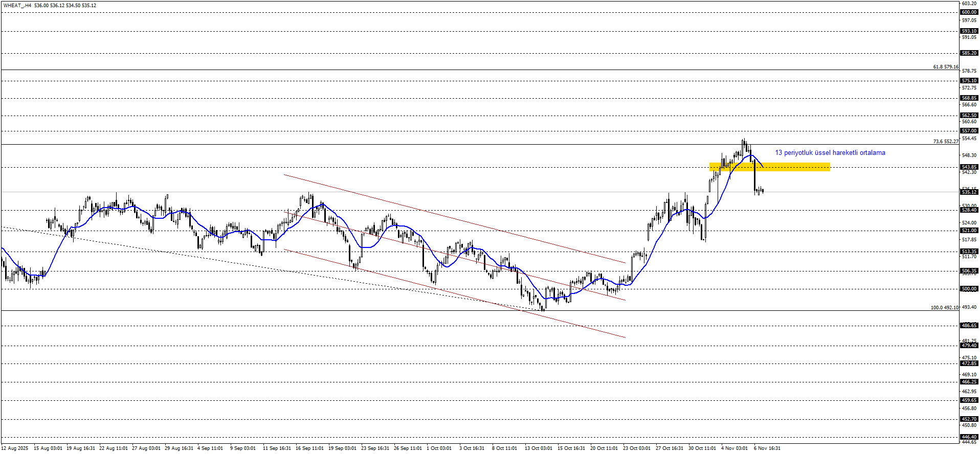Image resolution: width=980 pixels, height=454 pixels.
Task: Select the 600.00 price level tag
Action: pyautogui.click(x=969, y=12)
